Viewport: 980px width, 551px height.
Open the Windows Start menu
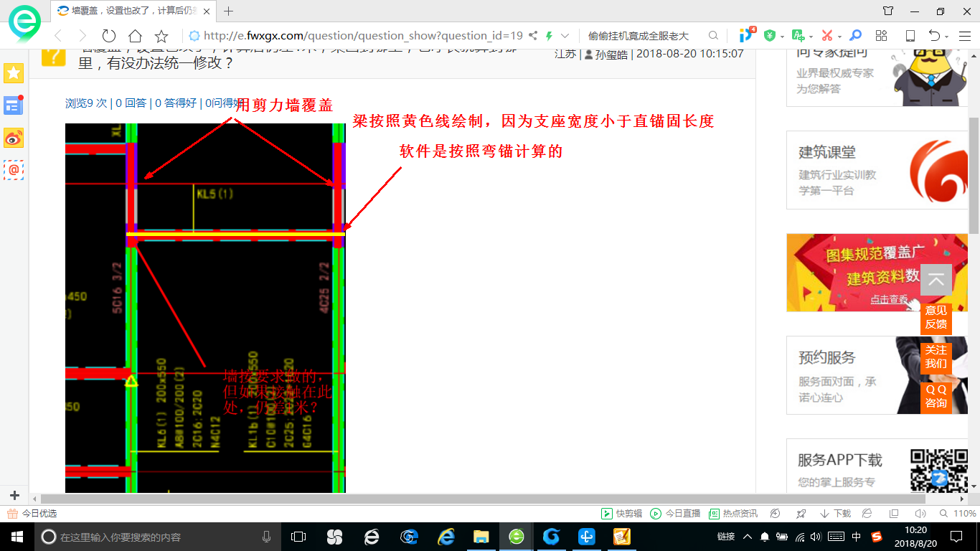pyautogui.click(x=17, y=537)
